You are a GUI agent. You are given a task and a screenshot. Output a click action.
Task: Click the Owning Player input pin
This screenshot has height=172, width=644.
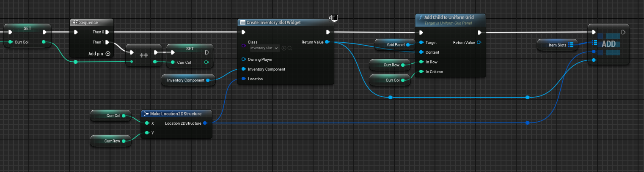coord(243,60)
